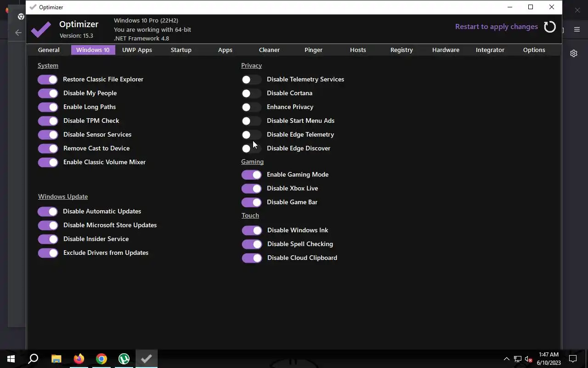Open Hardware tab
The height and width of the screenshot is (368, 588).
[x=446, y=50]
